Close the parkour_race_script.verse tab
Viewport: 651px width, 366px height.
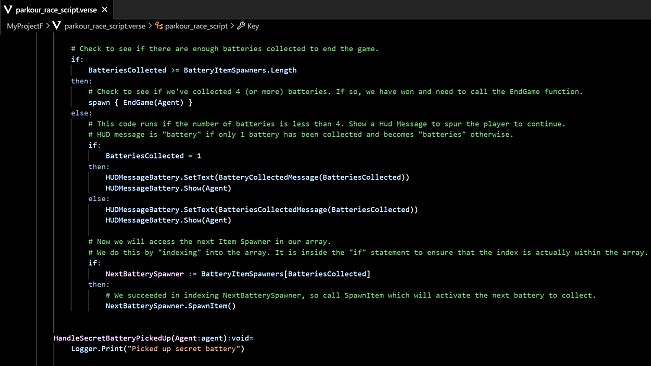point(105,9)
